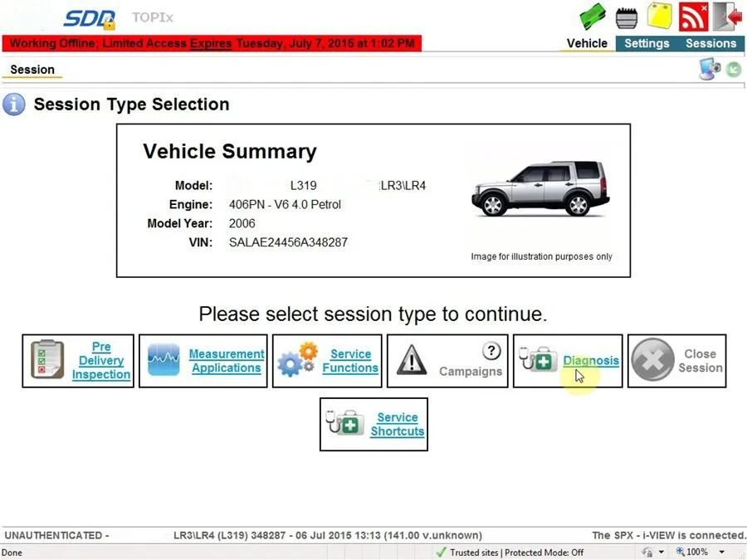Click the browser privacy status icon
The height and width of the screenshot is (560, 747).
(647, 552)
